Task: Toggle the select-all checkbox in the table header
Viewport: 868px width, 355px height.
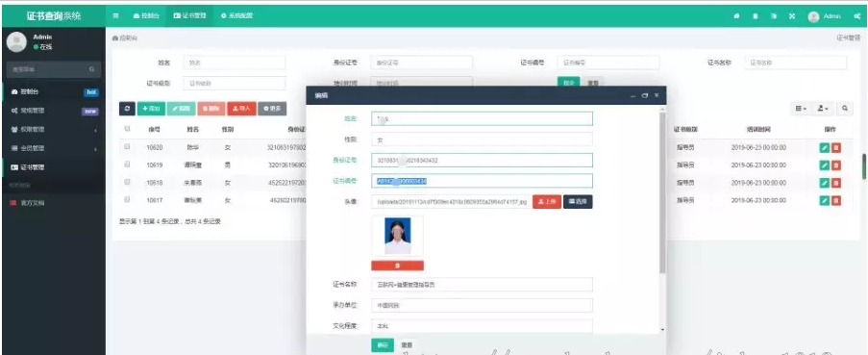Action: pyautogui.click(x=127, y=129)
